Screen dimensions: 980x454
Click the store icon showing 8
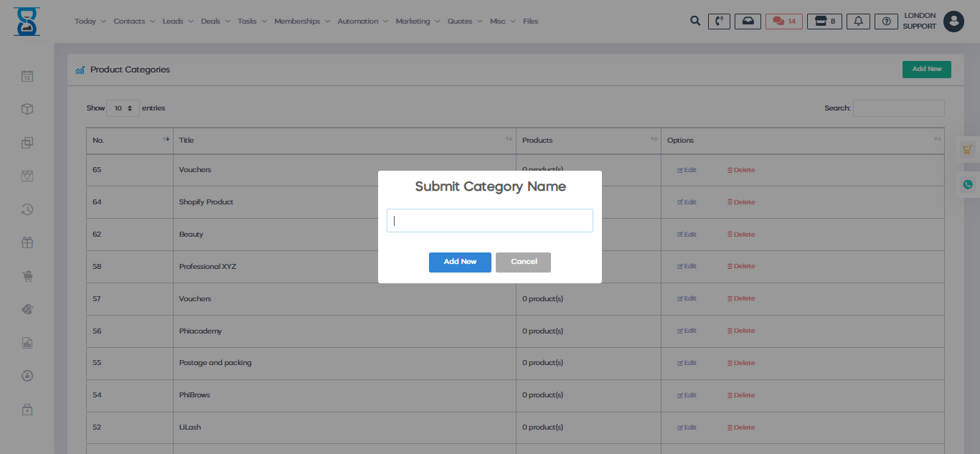pyautogui.click(x=824, y=21)
